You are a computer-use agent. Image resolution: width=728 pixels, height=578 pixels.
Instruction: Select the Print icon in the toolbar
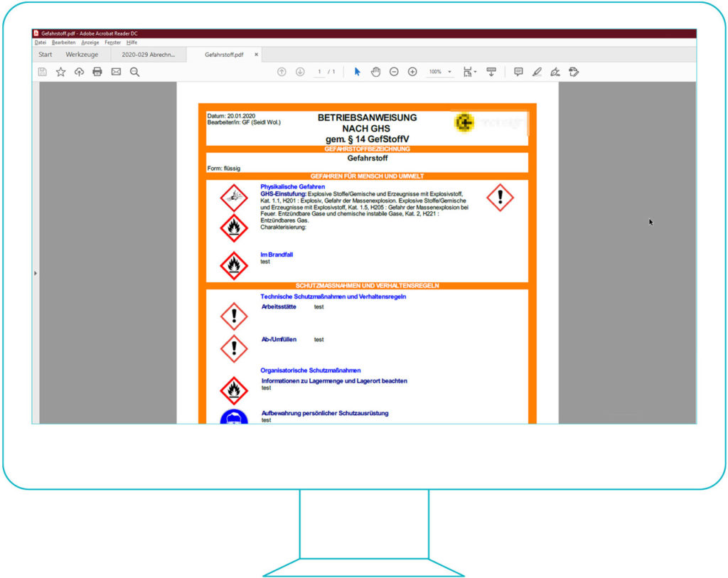(97, 71)
